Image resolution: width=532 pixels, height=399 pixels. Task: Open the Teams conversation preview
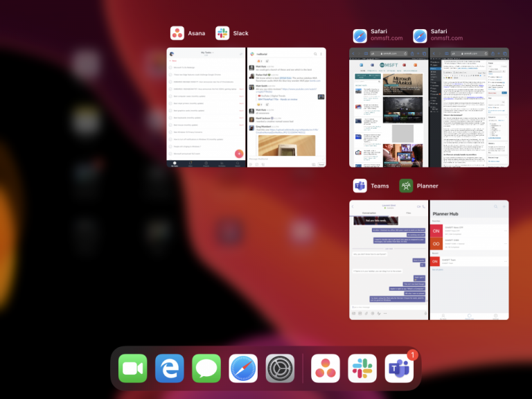pos(389,260)
